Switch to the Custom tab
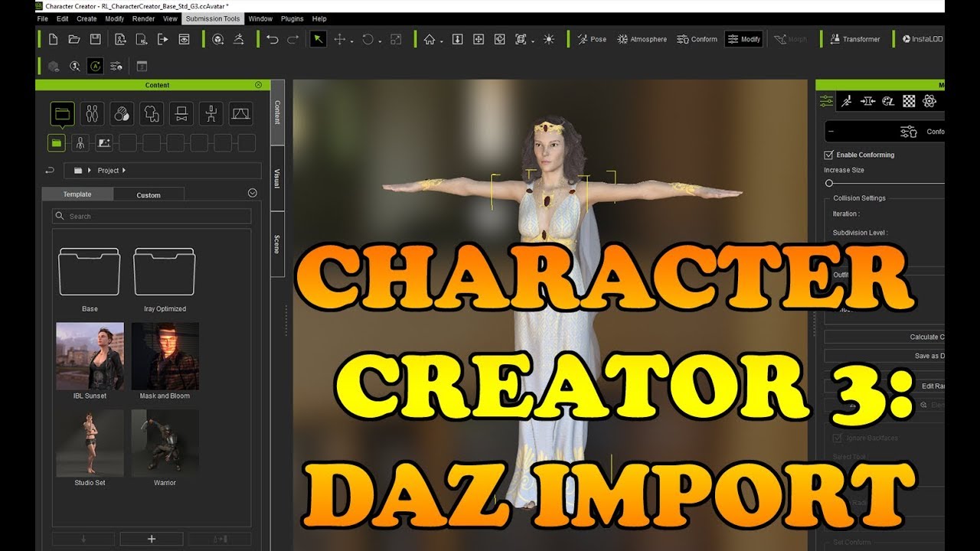Screen dimensions: 980x551 tap(149, 194)
